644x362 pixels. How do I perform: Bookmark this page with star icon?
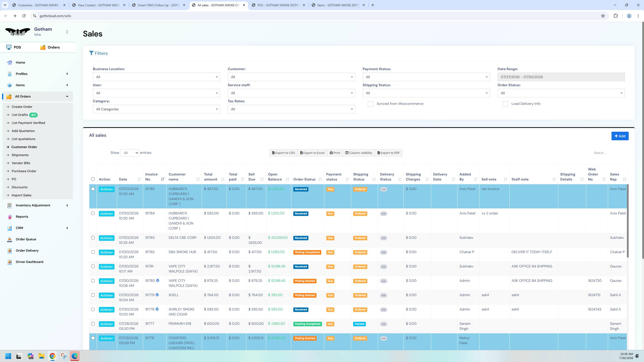603,16
